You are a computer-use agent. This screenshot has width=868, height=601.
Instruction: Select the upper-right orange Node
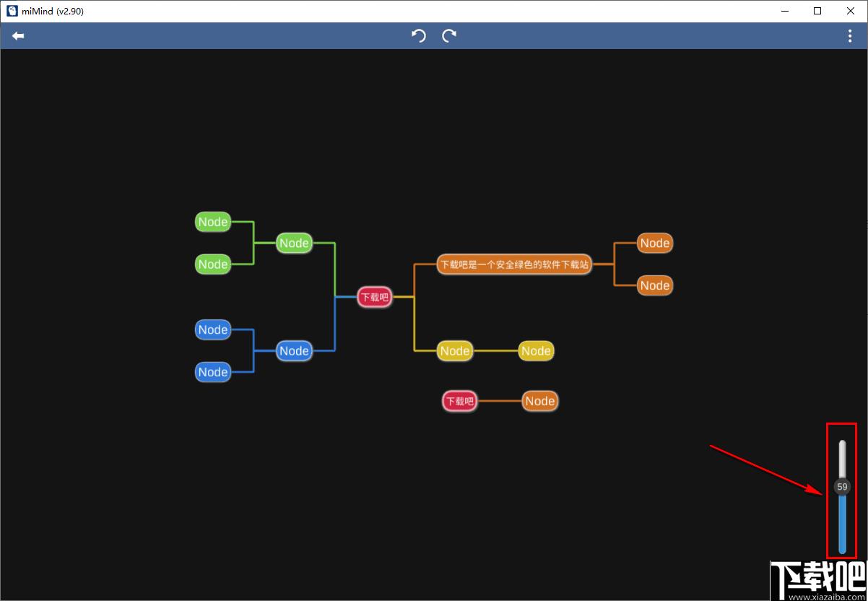(x=655, y=243)
